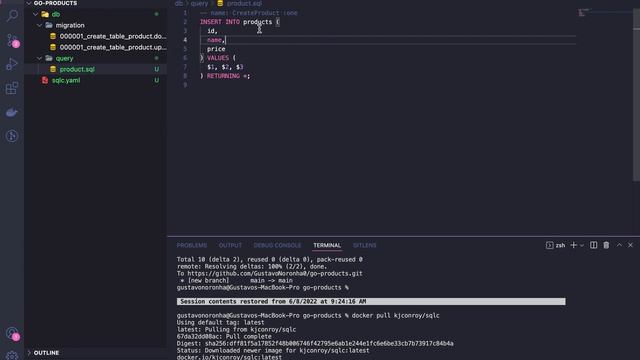Image resolution: width=640 pixels, height=360 pixels.
Task: Open the Accounts menu icon
Action: (x=12, y=333)
